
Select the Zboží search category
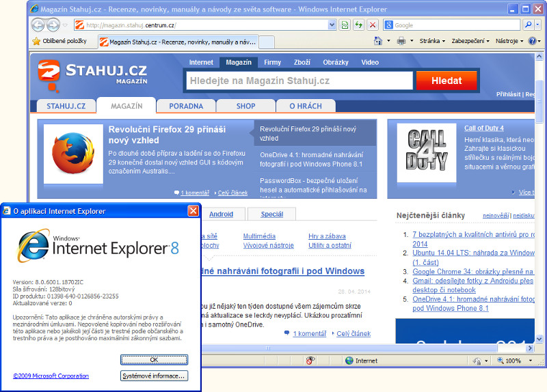302,62
